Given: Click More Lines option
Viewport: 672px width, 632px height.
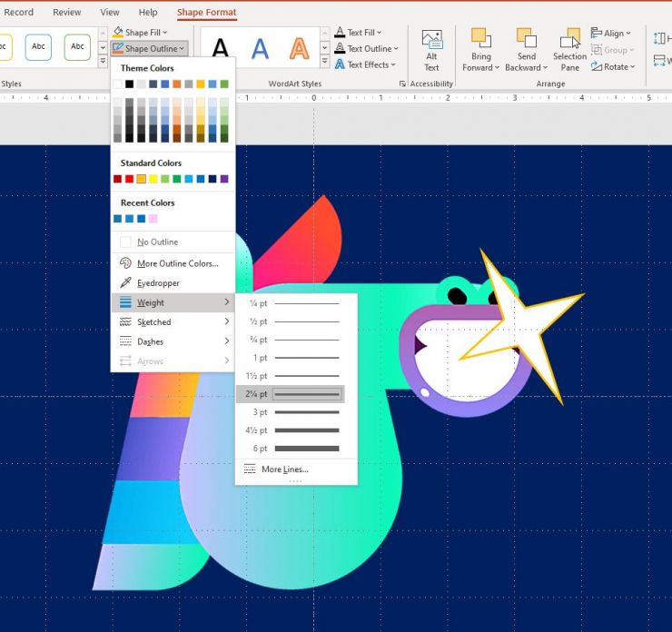Looking at the screenshot, I should (284, 469).
